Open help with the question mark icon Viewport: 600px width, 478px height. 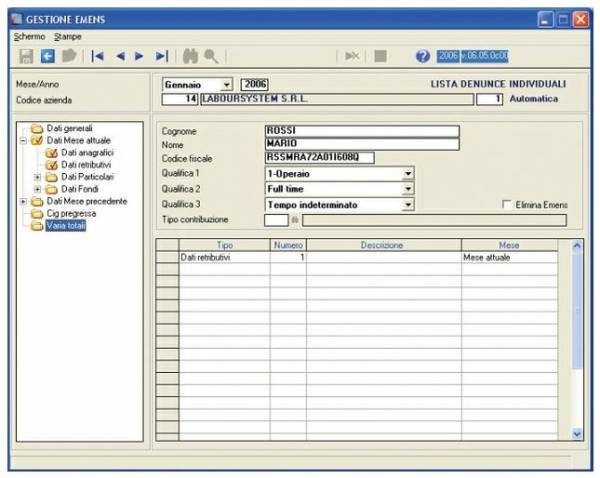[422, 56]
